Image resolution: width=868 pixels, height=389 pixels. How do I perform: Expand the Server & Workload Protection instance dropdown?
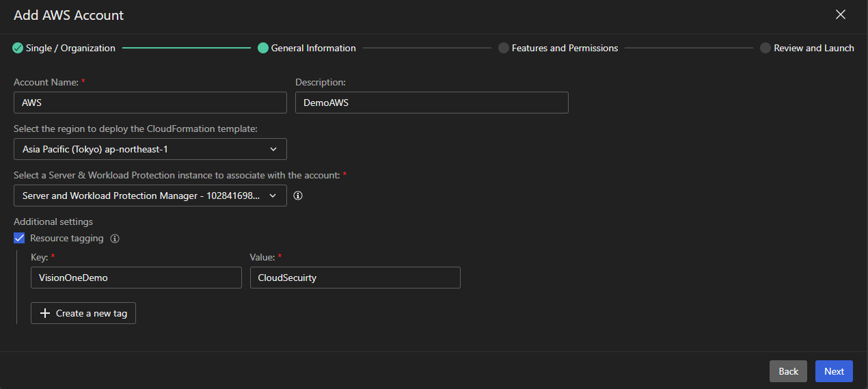[150, 196]
